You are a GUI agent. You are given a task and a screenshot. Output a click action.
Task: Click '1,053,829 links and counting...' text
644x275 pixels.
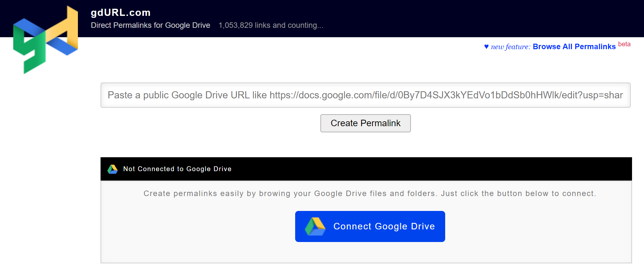click(271, 25)
